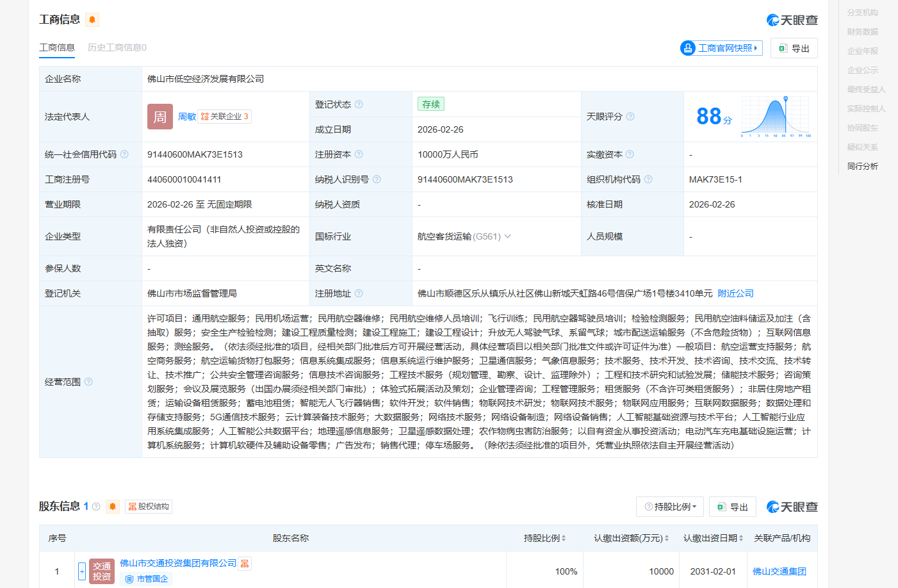Click the help icon beside 天眼评分

tap(630, 117)
